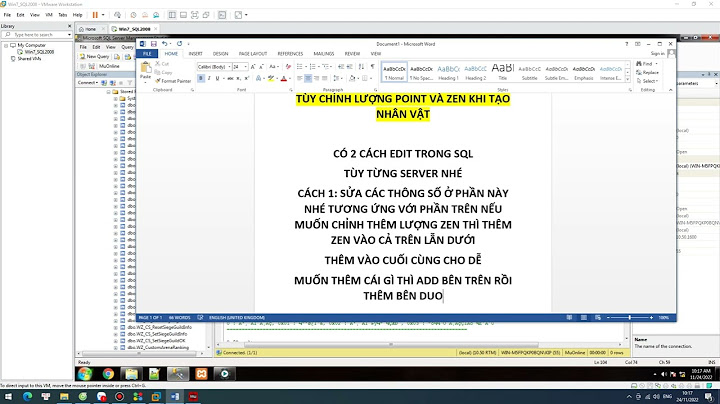Click Sign in at Word's top right
The width and height of the screenshot is (720, 404).
pos(658,54)
